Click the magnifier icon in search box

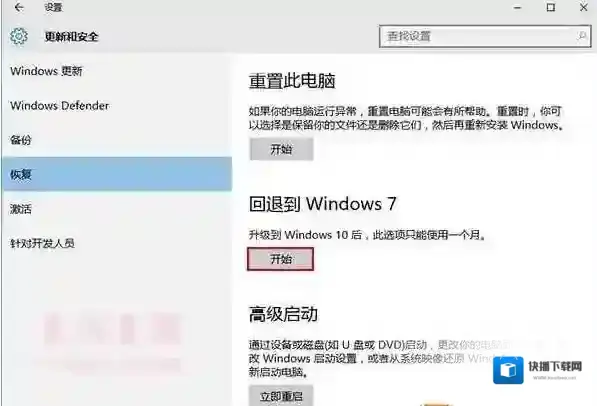click(x=581, y=36)
